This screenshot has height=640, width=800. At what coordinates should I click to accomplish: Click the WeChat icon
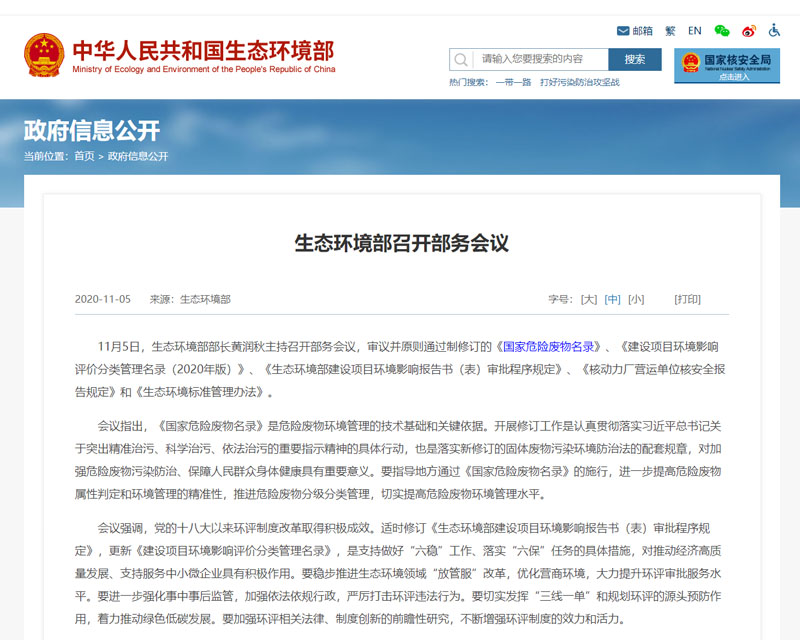coord(721,31)
